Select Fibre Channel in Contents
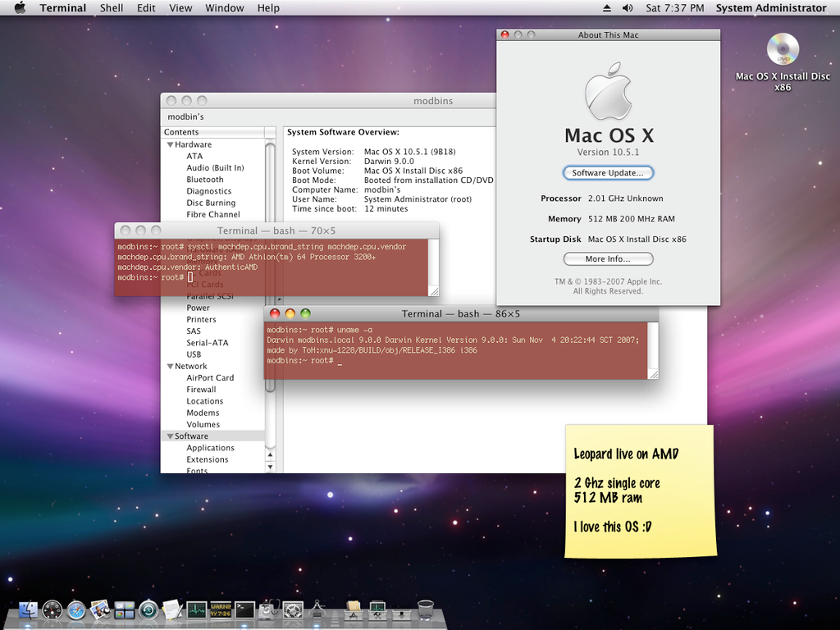This screenshot has height=630, width=840. (213, 215)
